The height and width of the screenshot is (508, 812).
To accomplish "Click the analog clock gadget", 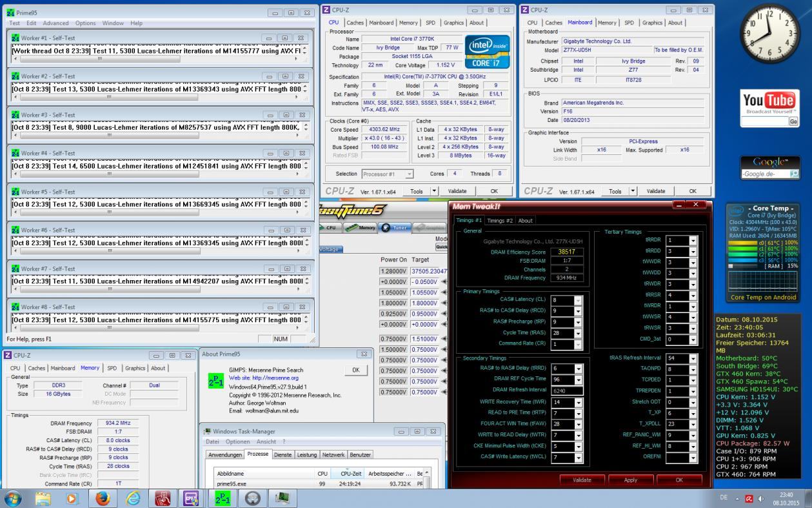I will coord(769,35).
